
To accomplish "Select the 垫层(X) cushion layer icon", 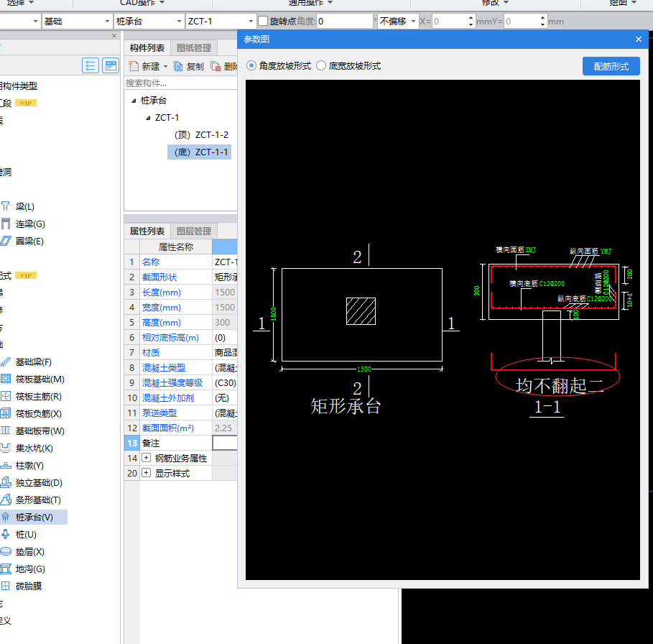I will tap(6, 551).
